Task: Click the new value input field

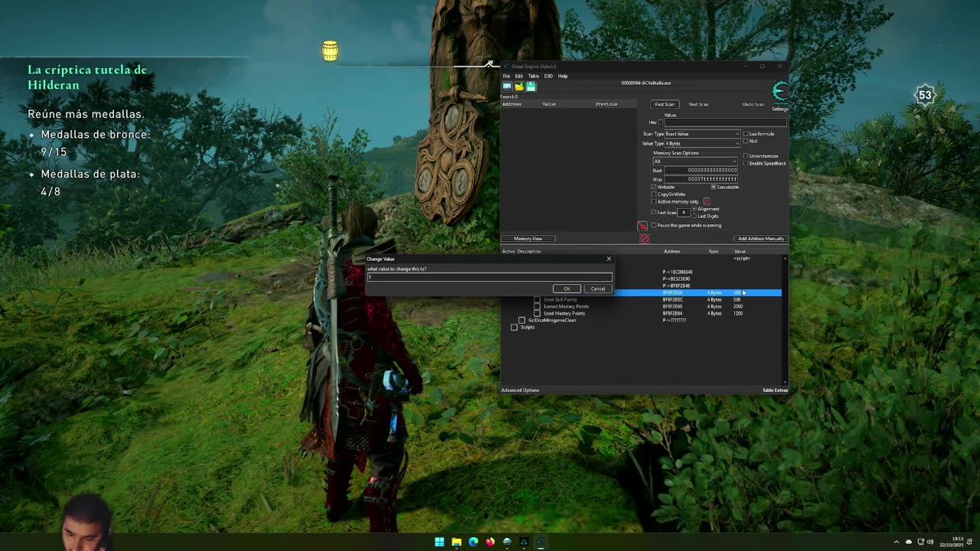Action: (x=489, y=277)
